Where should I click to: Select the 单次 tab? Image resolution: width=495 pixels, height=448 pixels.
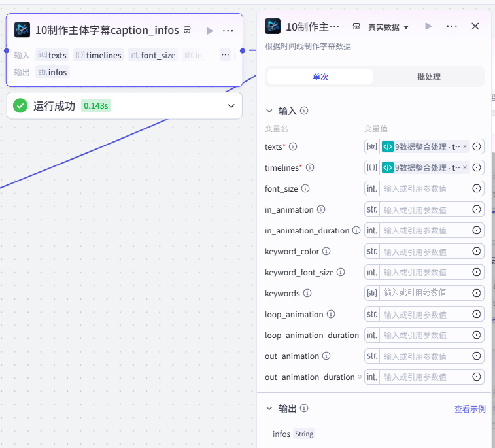[320, 77]
